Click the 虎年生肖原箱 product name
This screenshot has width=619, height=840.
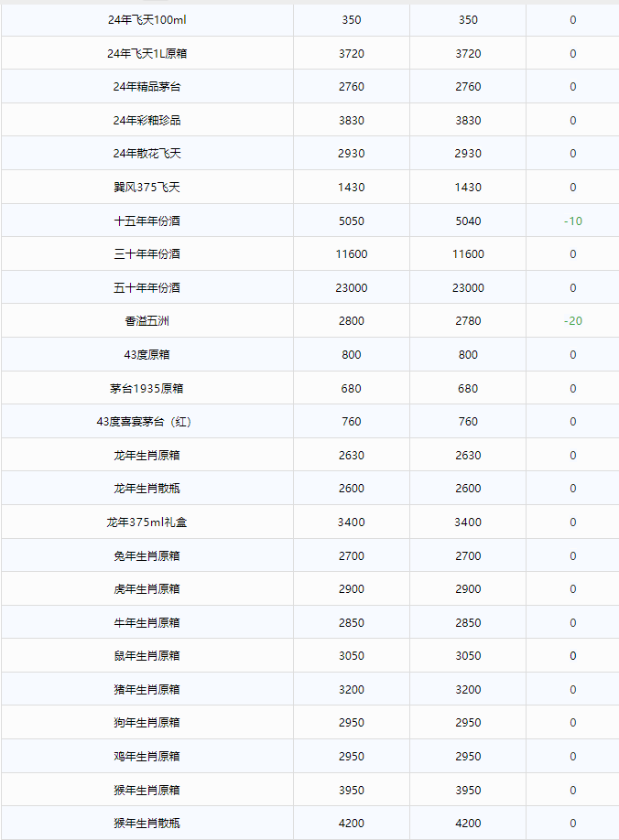pos(147,589)
